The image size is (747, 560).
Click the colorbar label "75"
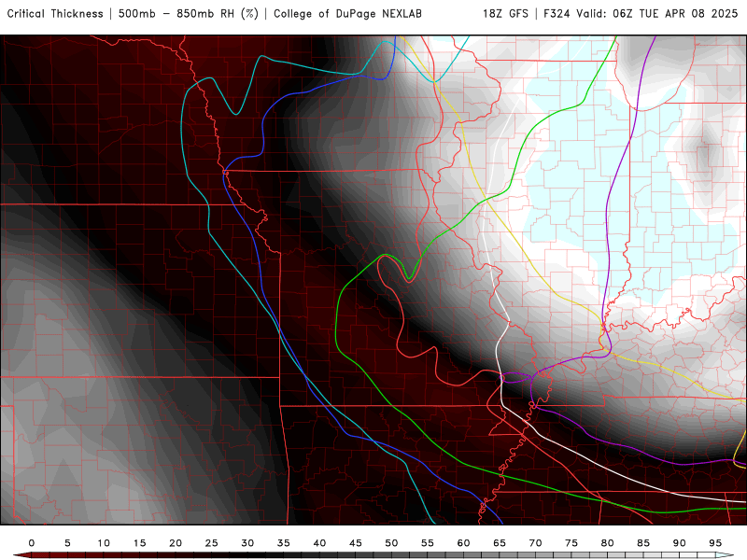[x=571, y=543]
